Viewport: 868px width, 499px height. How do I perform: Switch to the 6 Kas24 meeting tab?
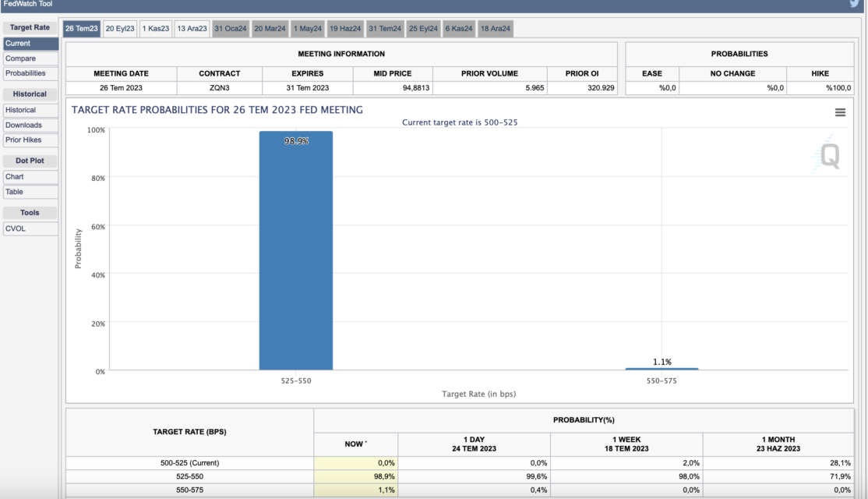tap(459, 29)
